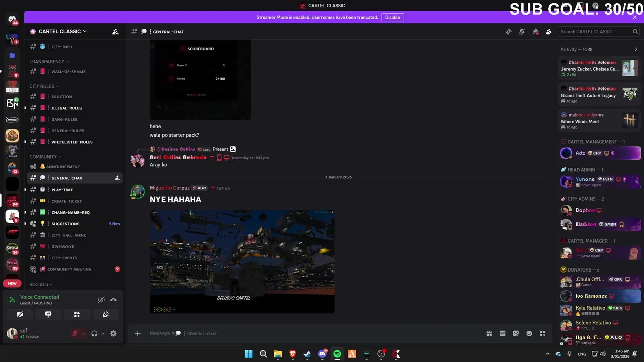Open the DELUBYO CARTEL image attachment
Image resolution: width=644 pixels, height=362 pixels.
(x=242, y=261)
